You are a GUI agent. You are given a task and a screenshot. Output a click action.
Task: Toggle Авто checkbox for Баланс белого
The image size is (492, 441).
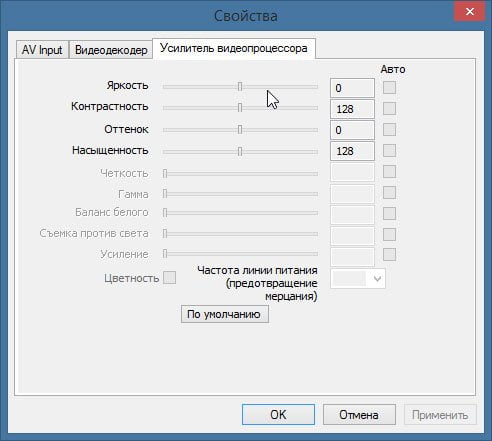coord(389,213)
